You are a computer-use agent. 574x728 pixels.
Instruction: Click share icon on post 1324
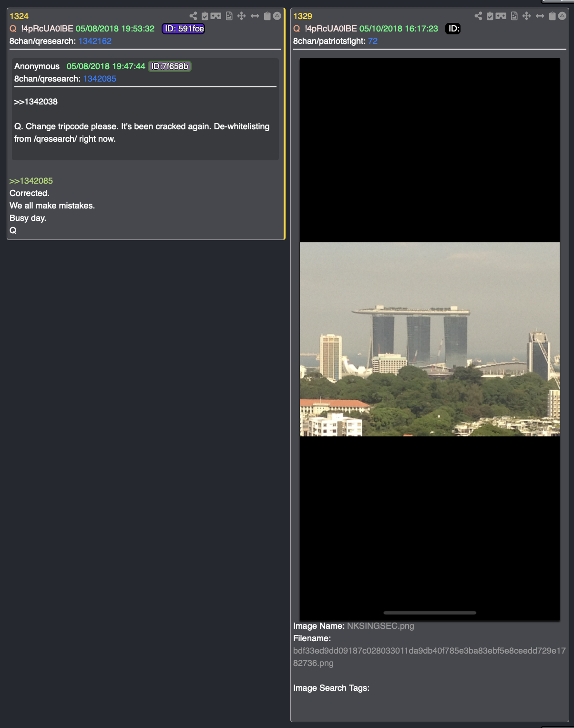tap(193, 16)
